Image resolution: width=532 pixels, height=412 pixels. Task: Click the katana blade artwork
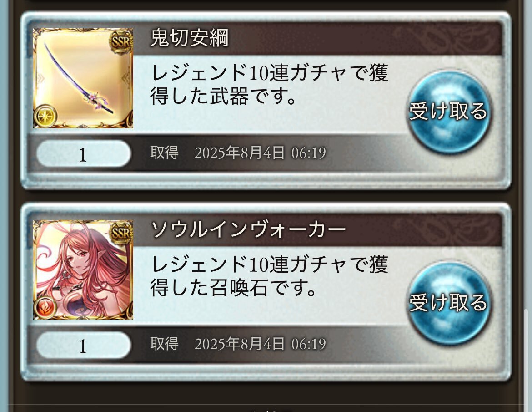coord(83,81)
